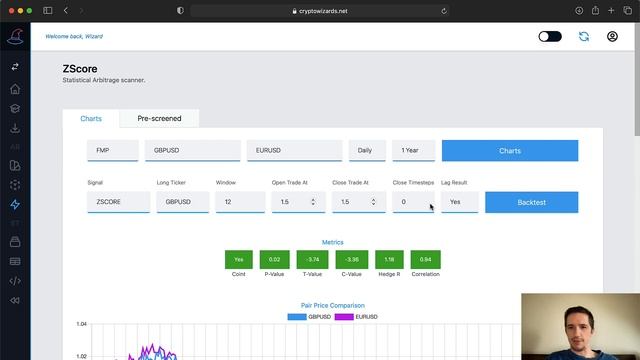Open the EURUSD second ticker dropdown

pyautogui.click(x=294, y=151)
